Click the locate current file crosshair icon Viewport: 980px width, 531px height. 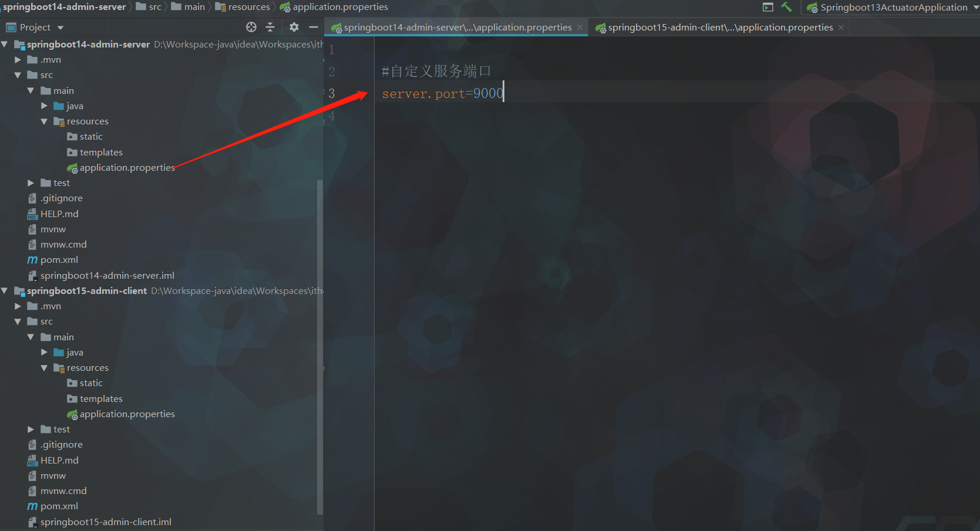tap(251, 27)
